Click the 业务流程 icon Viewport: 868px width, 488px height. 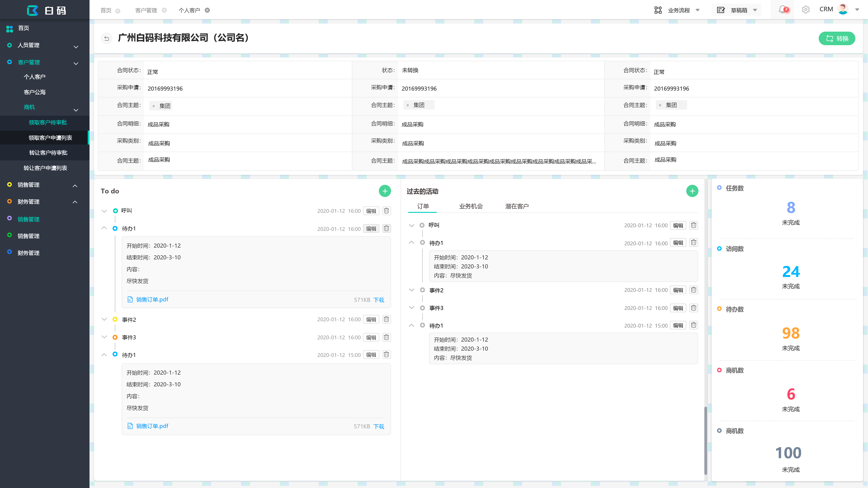(x=658, y=10)
